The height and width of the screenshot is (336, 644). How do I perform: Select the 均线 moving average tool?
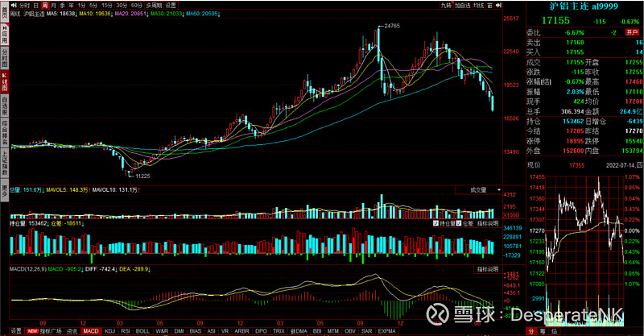[479, 5]
